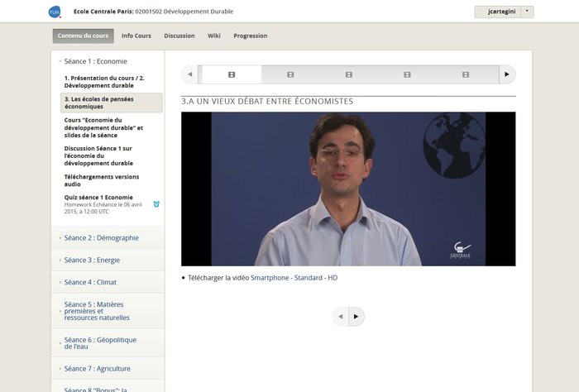The width and height of the screenshot is (579, 392).
Task: Click the course title Ecole Centrale Paris heading
Action: (153, 12)
